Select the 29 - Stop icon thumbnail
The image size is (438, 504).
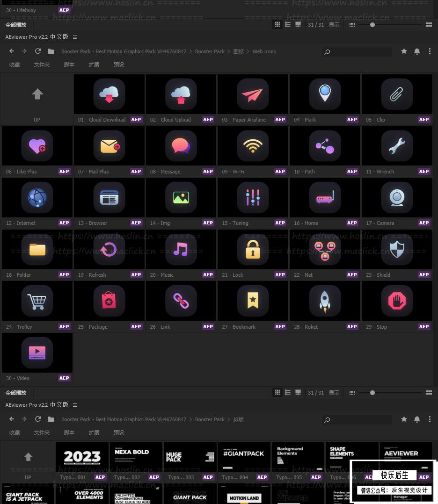coord(397,301)
